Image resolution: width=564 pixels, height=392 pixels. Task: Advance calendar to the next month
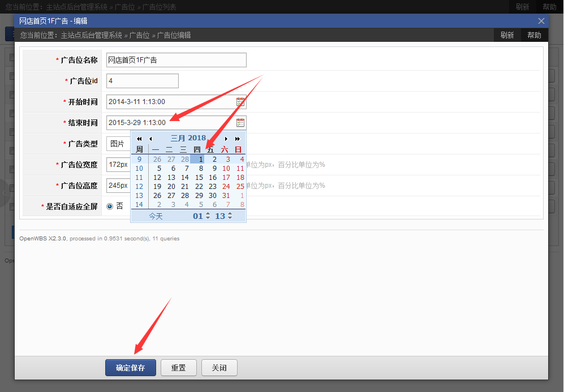pos(226,139)
